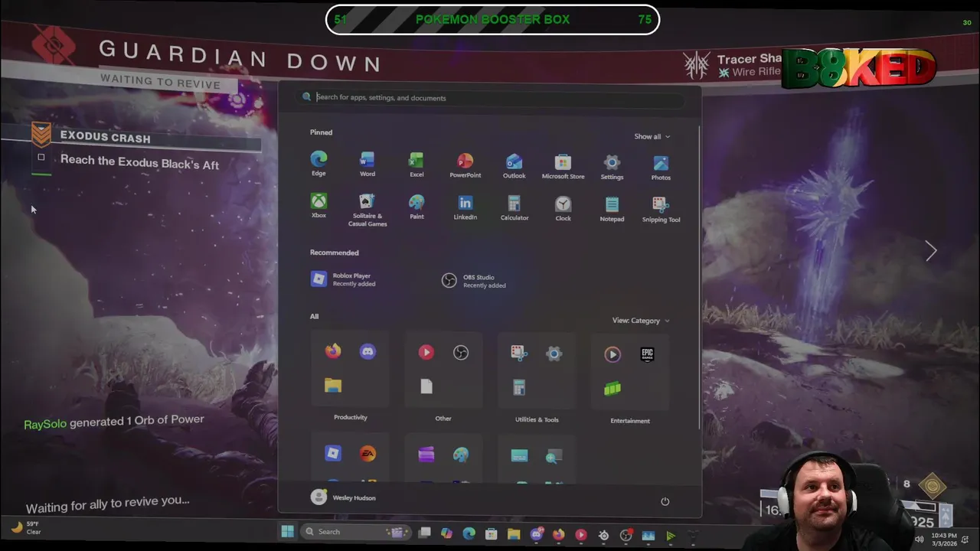Open Outlook pinned app
The image size is (980, 551).
click(x=514, y=165)
